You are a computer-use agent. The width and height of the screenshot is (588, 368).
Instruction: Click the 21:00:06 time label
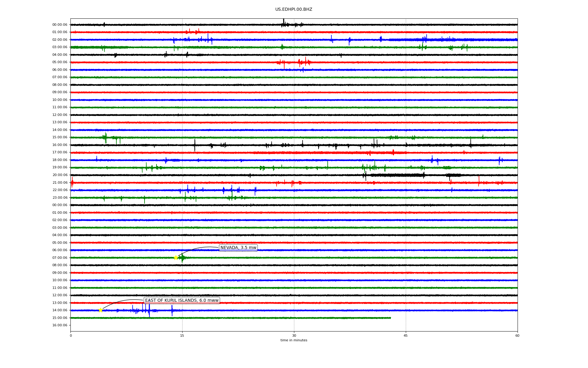click(60, 183)
